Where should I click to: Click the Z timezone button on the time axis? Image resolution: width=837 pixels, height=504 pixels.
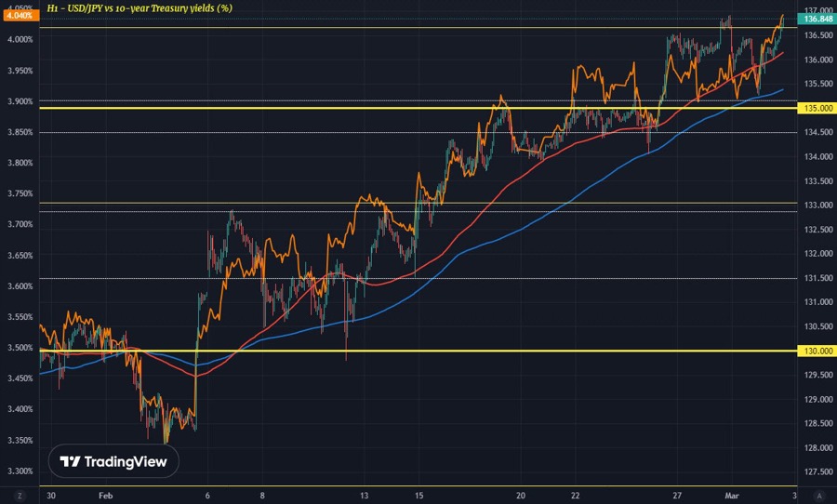point(20,496)
